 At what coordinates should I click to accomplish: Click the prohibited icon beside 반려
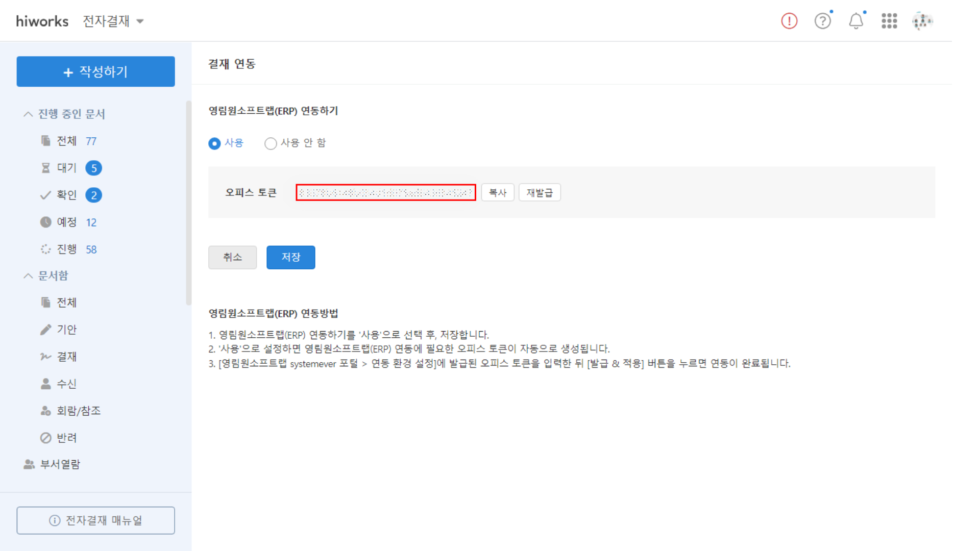point(46,438)
